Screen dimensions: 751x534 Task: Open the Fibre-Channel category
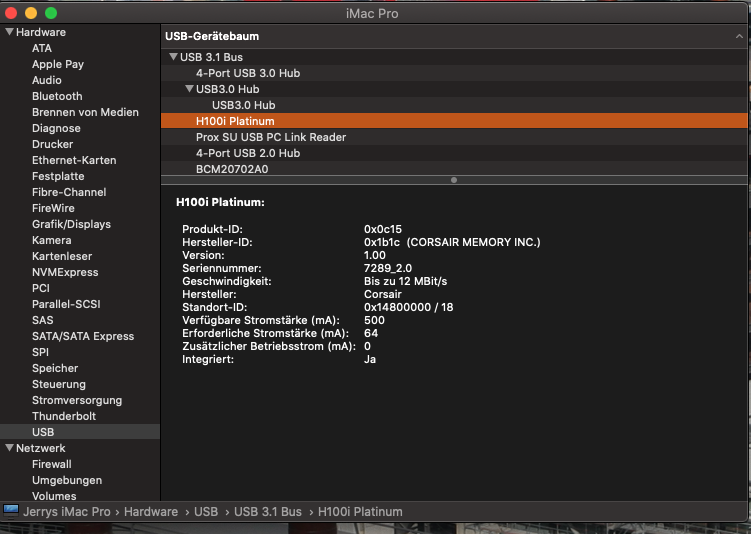tap(69, 192)
